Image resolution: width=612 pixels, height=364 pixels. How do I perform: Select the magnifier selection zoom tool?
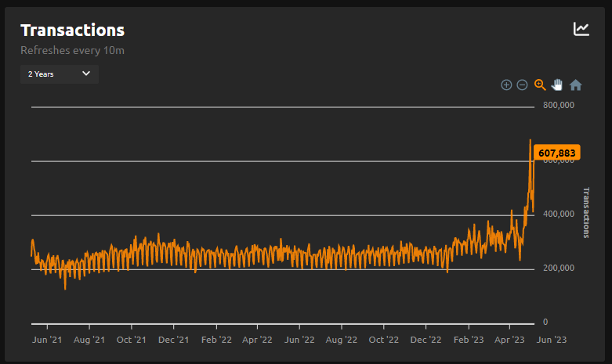(540, 85)
